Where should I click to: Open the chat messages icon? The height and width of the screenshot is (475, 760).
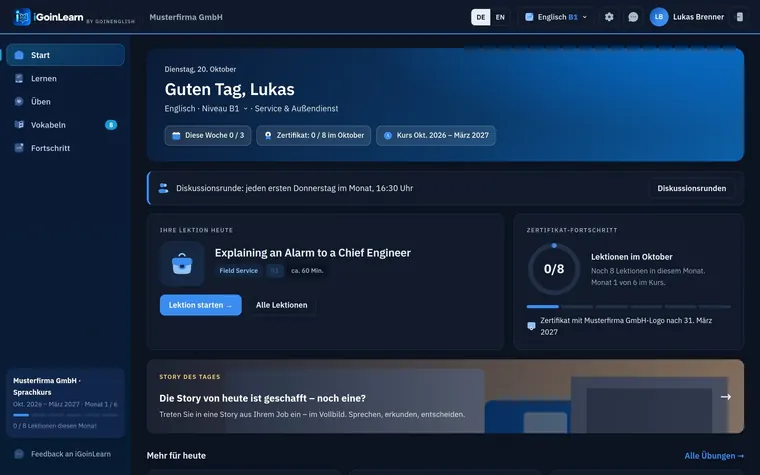point(633,17)
